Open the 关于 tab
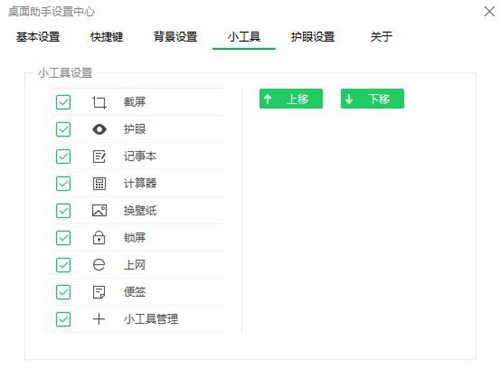The image size is (500, 380). pos(381,37)
